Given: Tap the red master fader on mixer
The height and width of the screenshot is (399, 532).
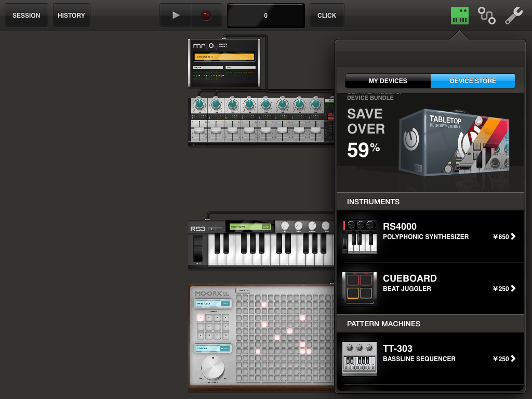Looking at the screenshot, I should click(330, 117).
